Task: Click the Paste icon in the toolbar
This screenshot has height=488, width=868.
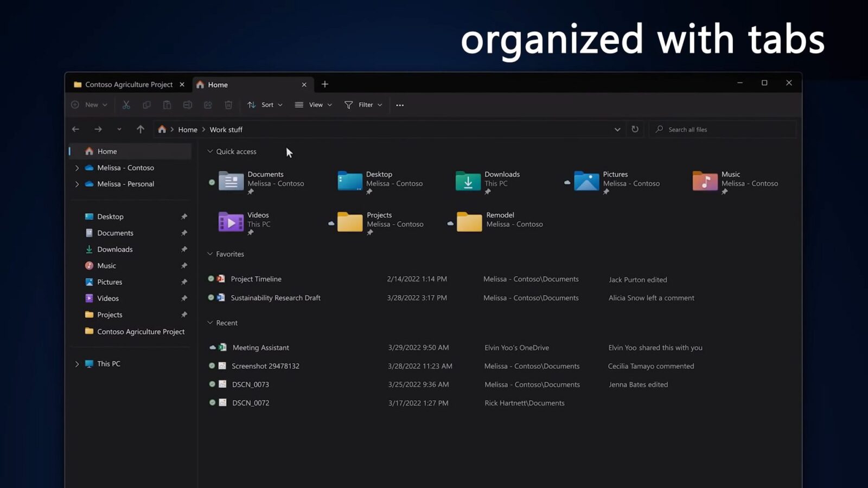Action: click(167, 105)
